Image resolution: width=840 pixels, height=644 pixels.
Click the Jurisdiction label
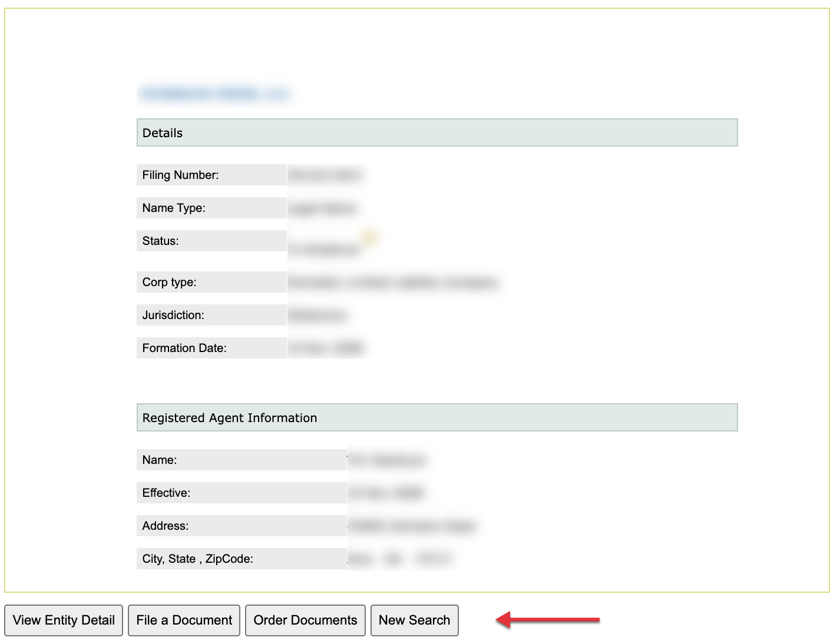coord(173,315)
